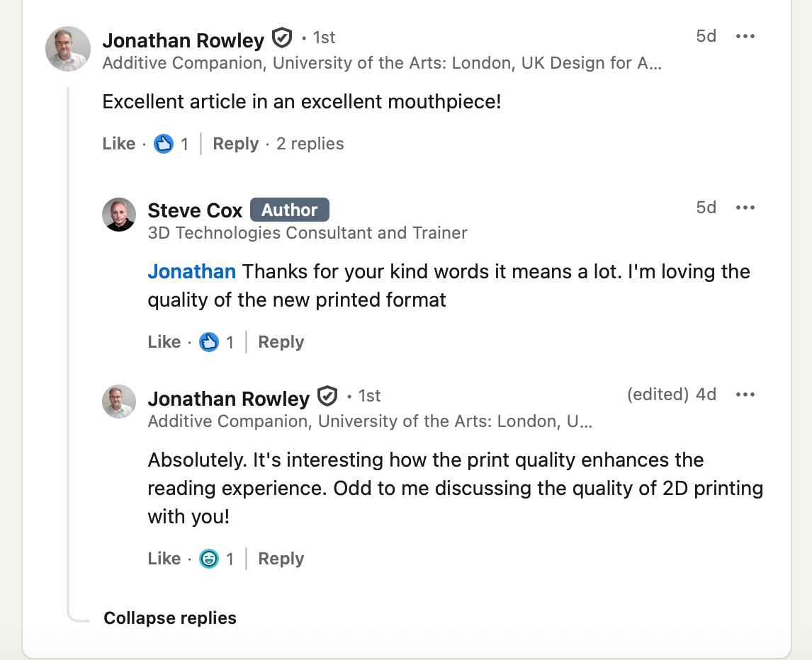Reply to Steve Cox's comment
Screen dimensions: 812x660
281,342
